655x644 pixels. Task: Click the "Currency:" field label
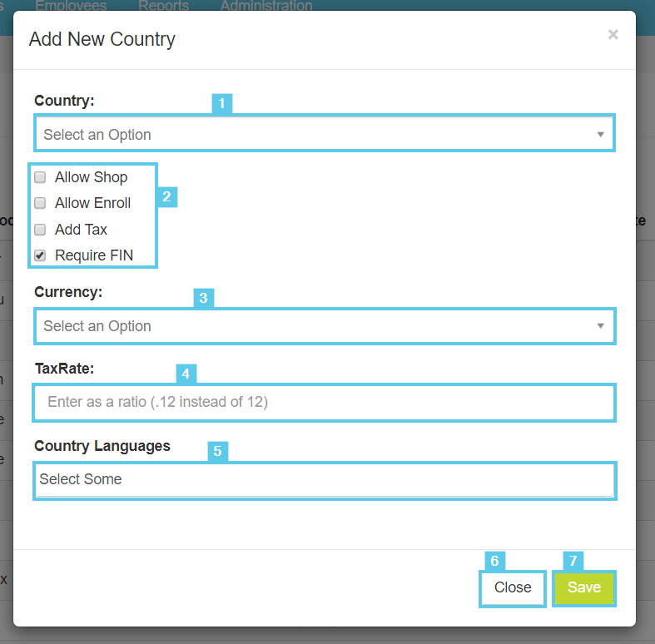(67, 292)
